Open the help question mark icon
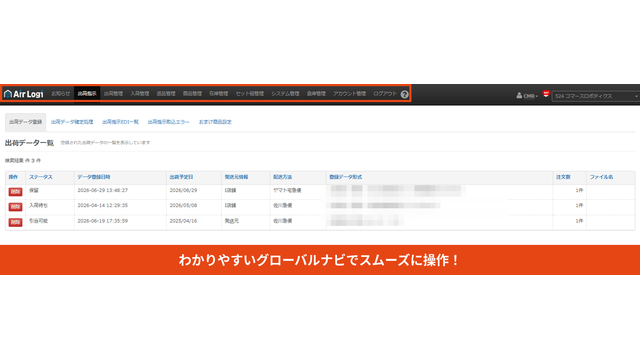The image size is (640, 360). click(x=404, y=94)
